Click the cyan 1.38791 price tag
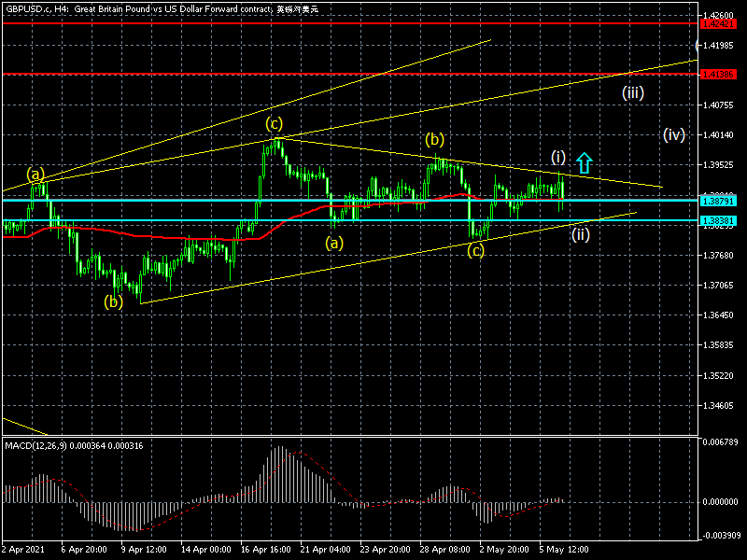The image size is (747, 560). [718, 201]
